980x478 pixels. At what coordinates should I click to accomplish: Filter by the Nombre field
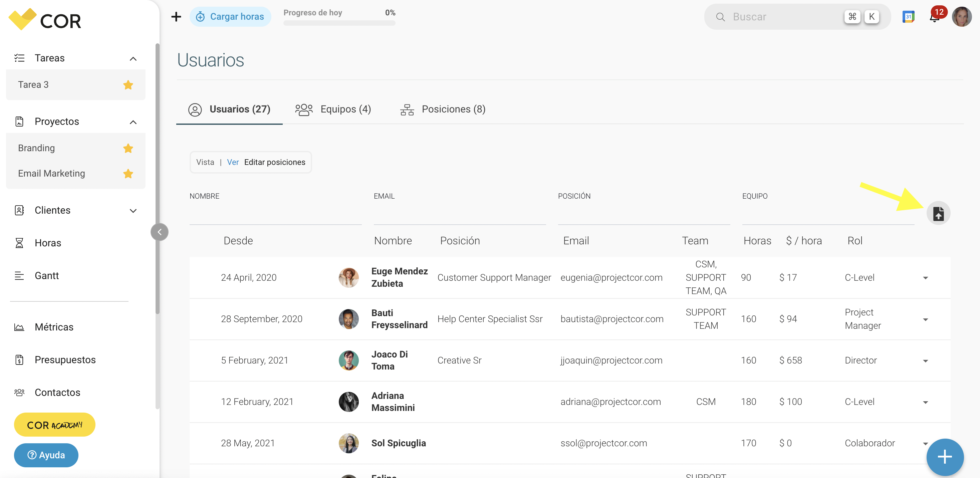click(x=275, y=215)
